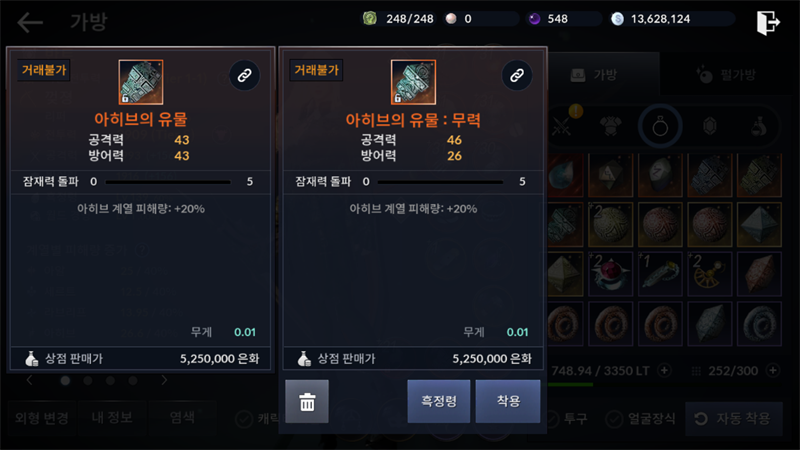Delete item with the trash can button

[x=307, y=402]
